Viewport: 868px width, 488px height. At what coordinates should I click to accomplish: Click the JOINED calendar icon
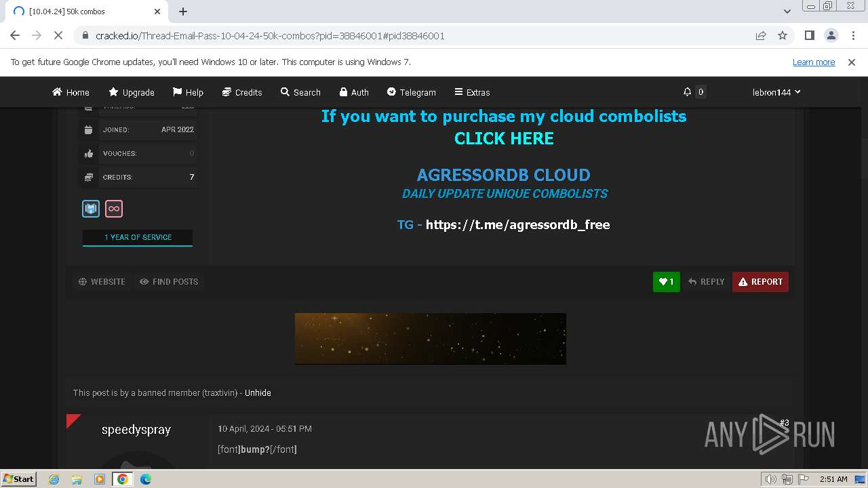click(89, 129)
